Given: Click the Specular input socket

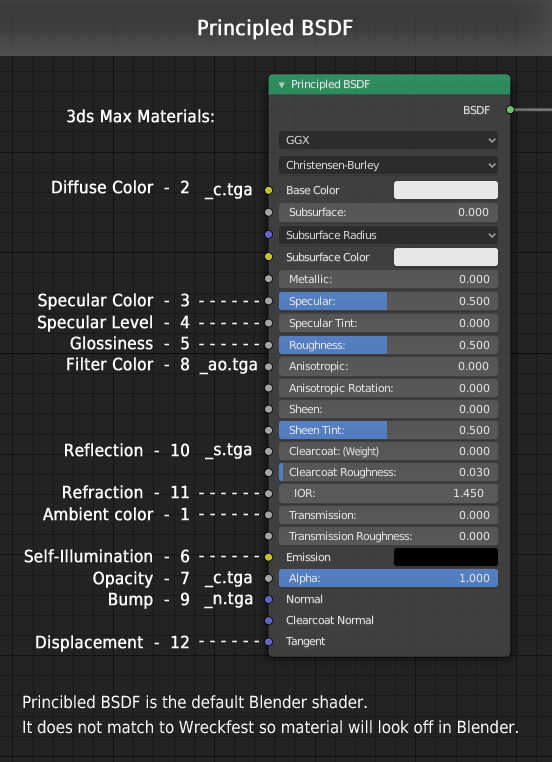Looking at the screenshot, I should 269,301.
